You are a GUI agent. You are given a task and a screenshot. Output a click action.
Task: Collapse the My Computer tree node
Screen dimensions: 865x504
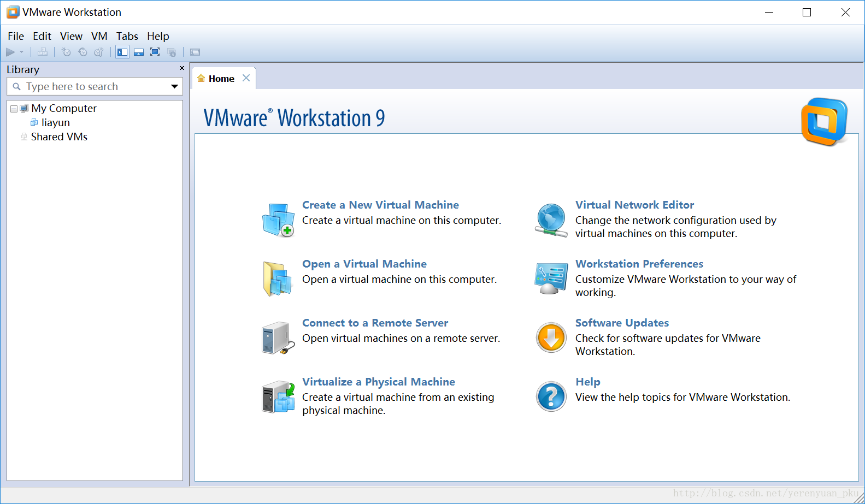pyautogui.click(x=14, y=109)
